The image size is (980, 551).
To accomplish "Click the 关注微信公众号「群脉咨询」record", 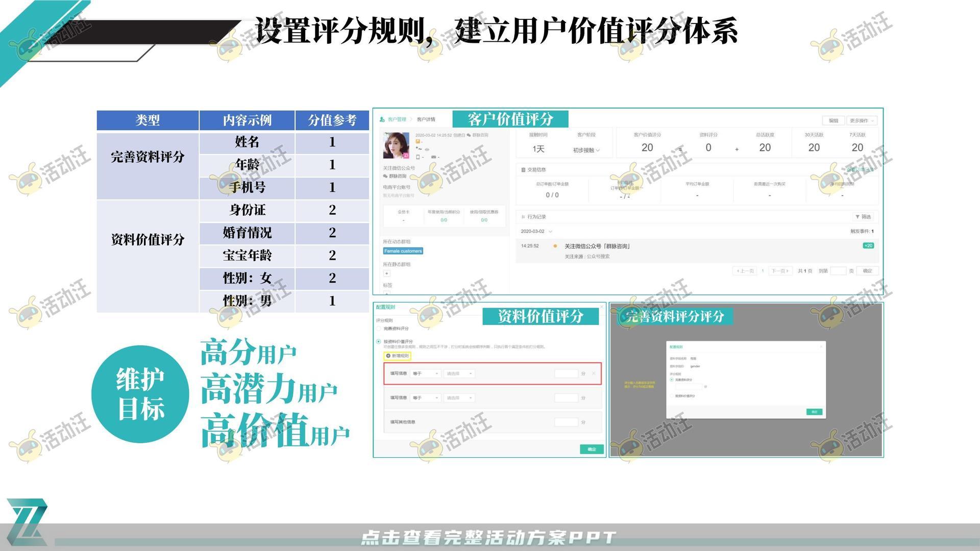I will pos(598,246).
